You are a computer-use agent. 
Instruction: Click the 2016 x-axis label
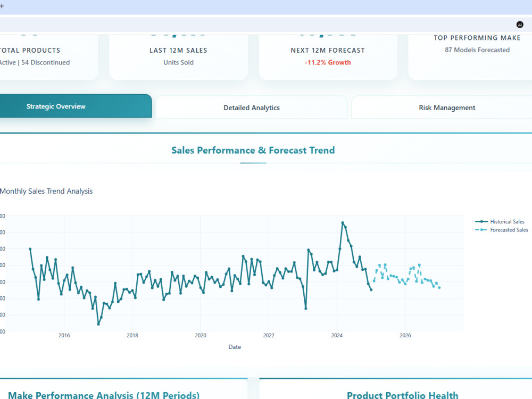tap(64, 335)
